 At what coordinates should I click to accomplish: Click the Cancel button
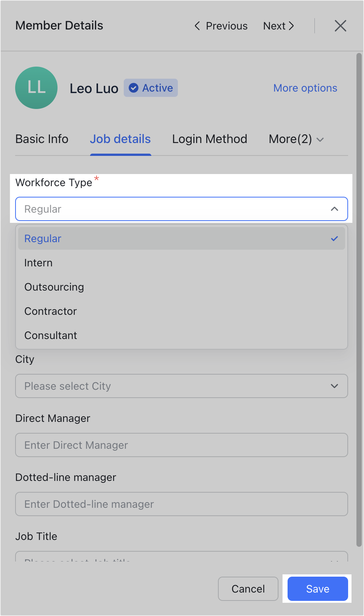(x=248, y=589)
